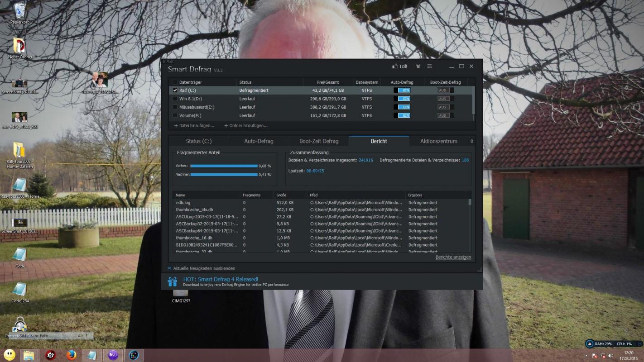Enable Boot-Zeit-Defrag for Win 8.1(D:)
Screen dimensions: 644x362
tap(446, 99)
